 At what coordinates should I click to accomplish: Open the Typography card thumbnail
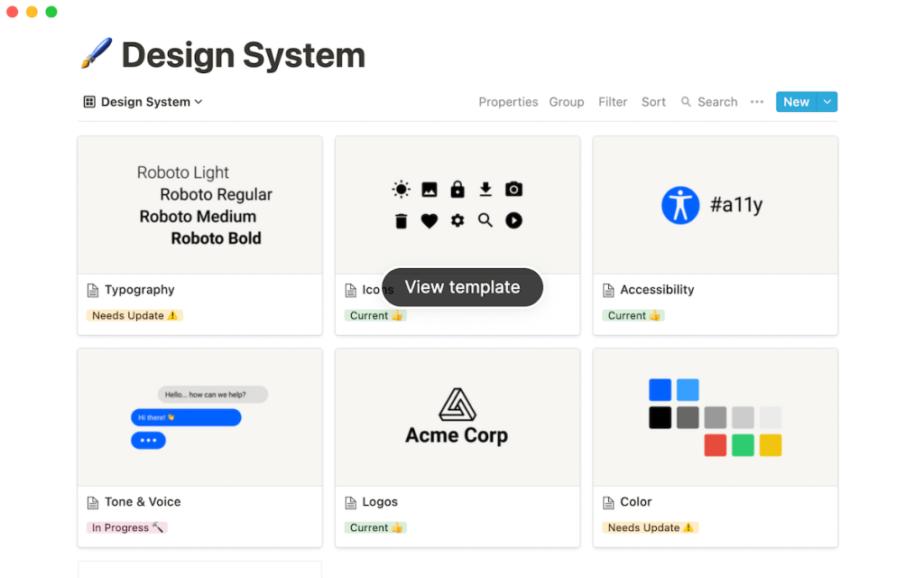click(x=199, y=205)
